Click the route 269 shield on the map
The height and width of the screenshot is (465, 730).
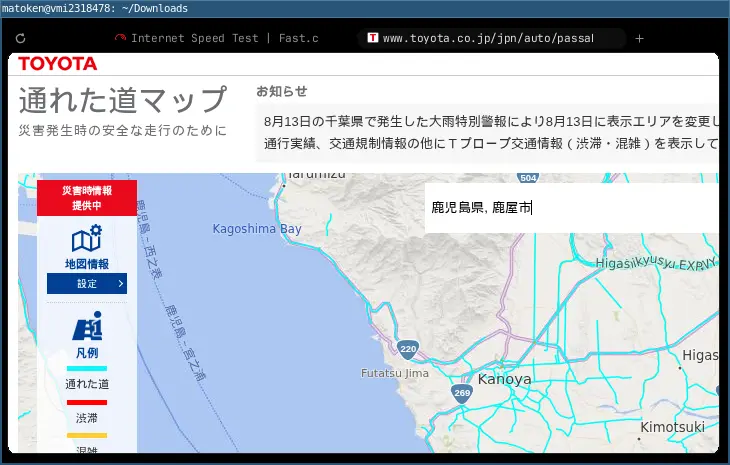[462, 393]
